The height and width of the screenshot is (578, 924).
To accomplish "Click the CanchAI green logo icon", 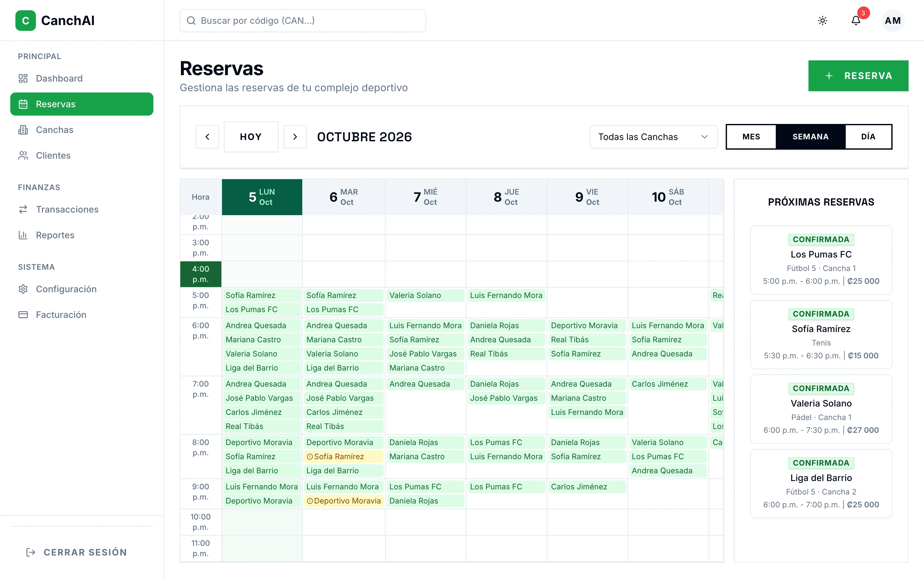I will coord(26,21).
